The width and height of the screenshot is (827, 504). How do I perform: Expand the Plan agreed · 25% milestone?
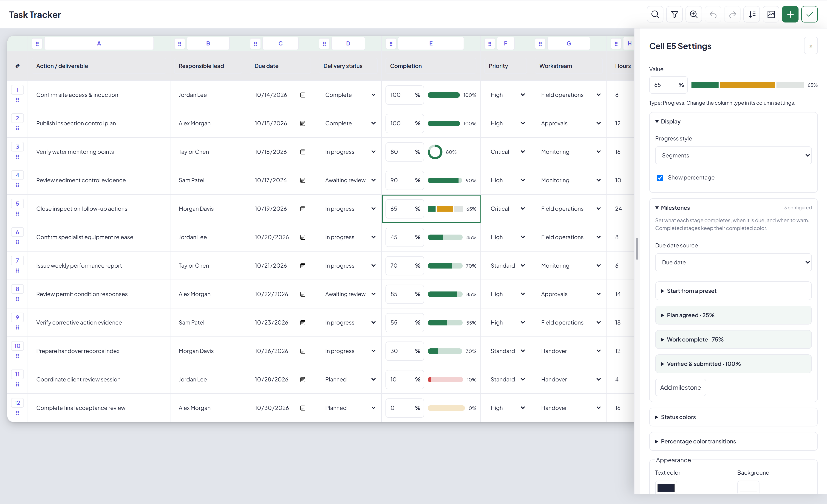733,315
